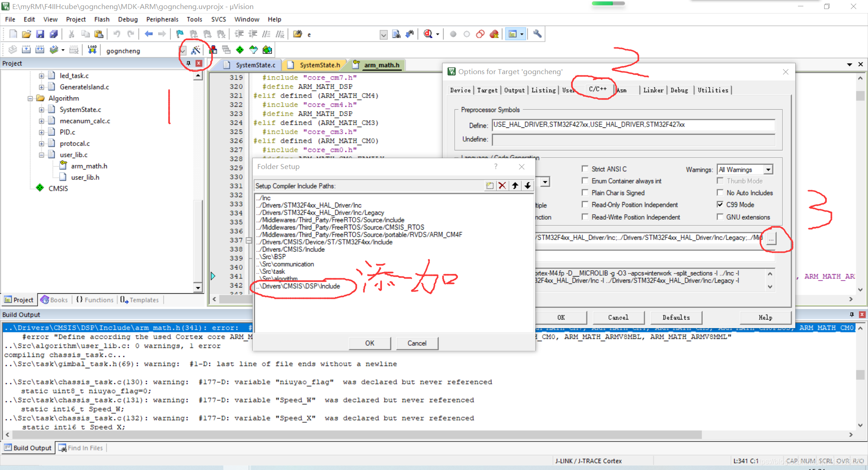868x470 pixels.
Task: Confirm Folder Setup with the OK button
Action: click(370, 343)
